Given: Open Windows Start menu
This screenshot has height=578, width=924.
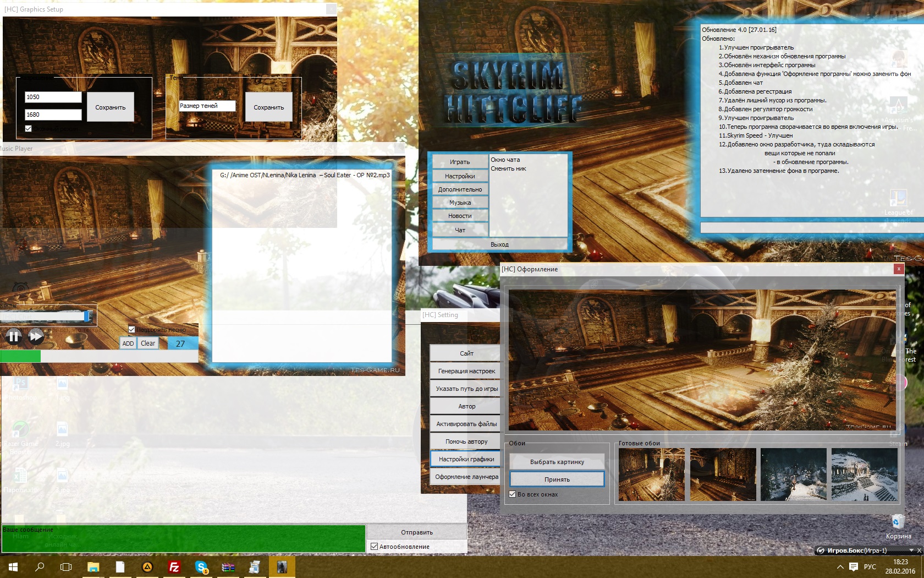Looking at the screenshot, I should pos(13,567).
